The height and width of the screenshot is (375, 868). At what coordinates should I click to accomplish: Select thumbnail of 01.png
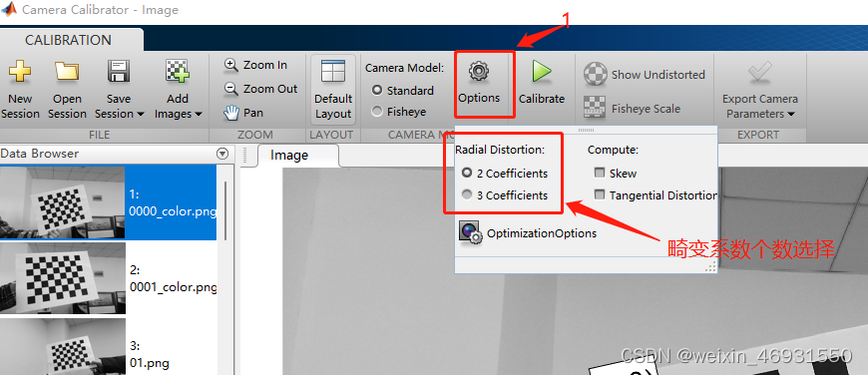coord(63,347)
